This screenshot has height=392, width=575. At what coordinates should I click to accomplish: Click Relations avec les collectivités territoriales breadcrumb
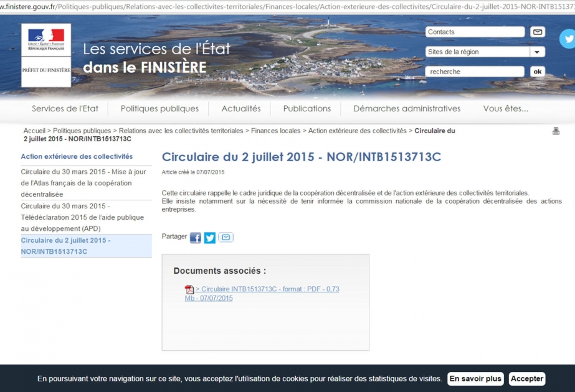pos(181,131)
